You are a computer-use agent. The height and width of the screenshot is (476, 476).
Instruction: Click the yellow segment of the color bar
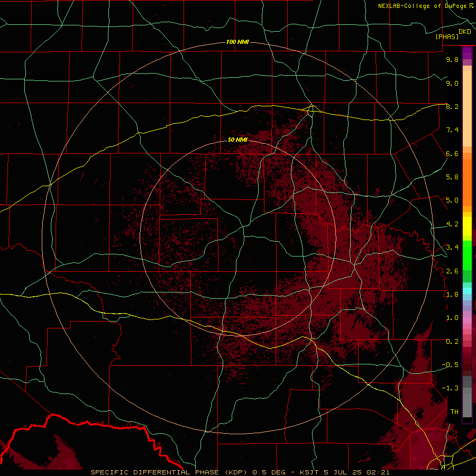point(467,226)
